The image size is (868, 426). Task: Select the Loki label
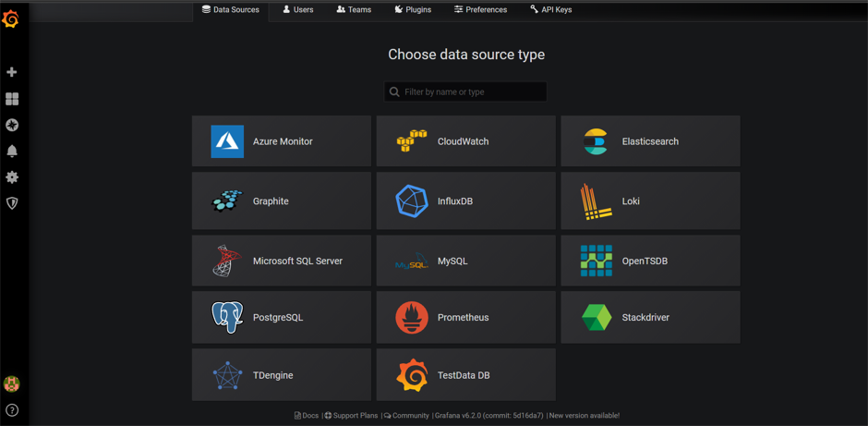631,201
